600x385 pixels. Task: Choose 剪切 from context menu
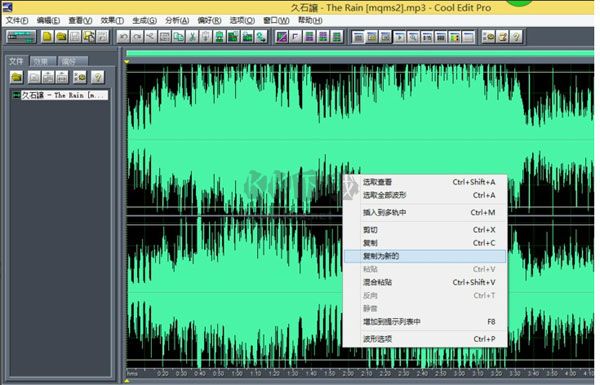[x=425, y=230]
